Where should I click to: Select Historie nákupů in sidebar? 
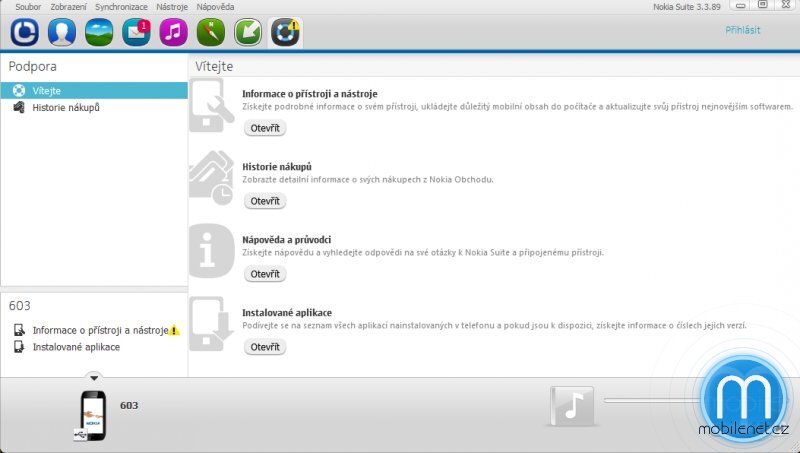[x=65, y=107]
